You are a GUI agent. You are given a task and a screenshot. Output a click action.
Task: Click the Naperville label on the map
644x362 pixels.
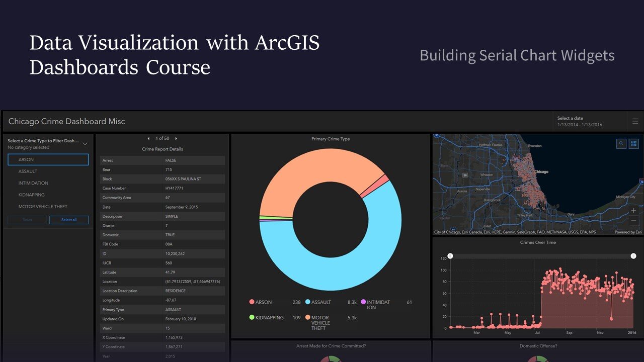[483, 190]
